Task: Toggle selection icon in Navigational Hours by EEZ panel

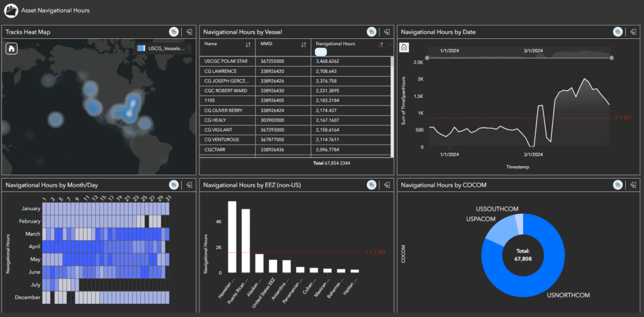Action: 371,185
